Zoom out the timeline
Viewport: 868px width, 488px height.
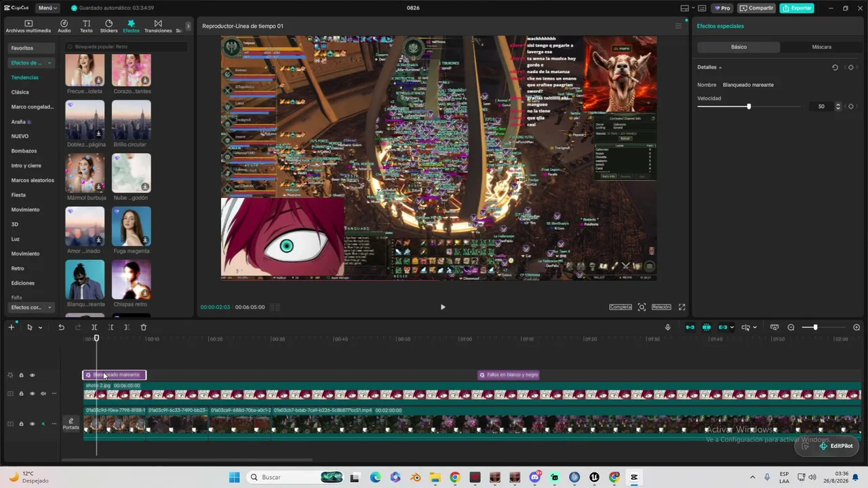tap(791, 327)
